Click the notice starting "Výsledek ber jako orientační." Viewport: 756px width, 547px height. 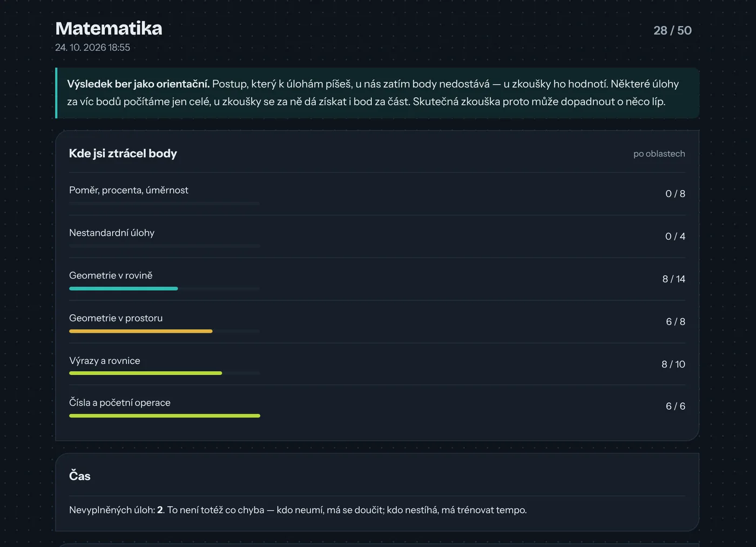377,93
